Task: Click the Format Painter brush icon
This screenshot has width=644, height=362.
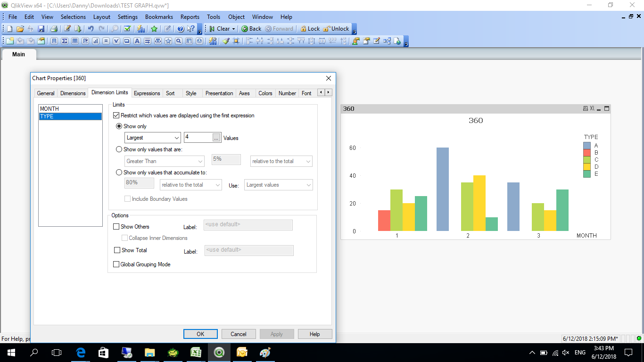Action: [x=226, y=41]
